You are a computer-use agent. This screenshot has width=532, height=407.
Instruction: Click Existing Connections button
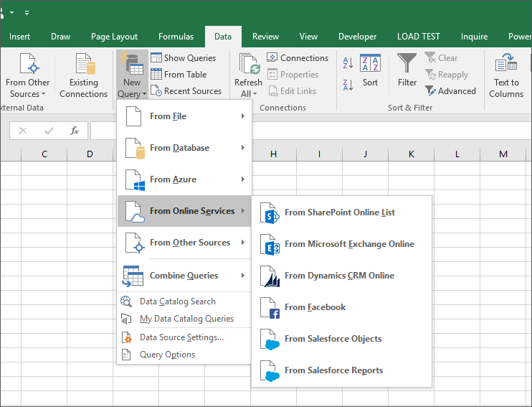pos(83,75)
